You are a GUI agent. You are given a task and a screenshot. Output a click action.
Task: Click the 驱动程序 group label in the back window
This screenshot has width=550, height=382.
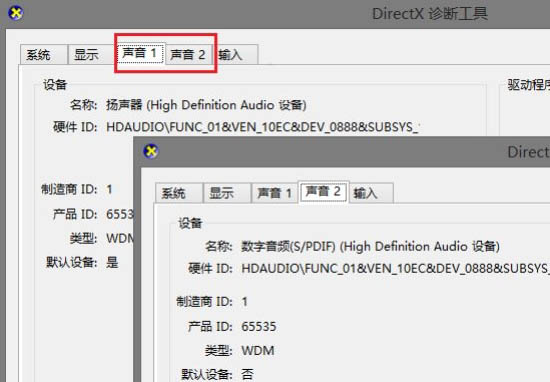click(529, 85)
